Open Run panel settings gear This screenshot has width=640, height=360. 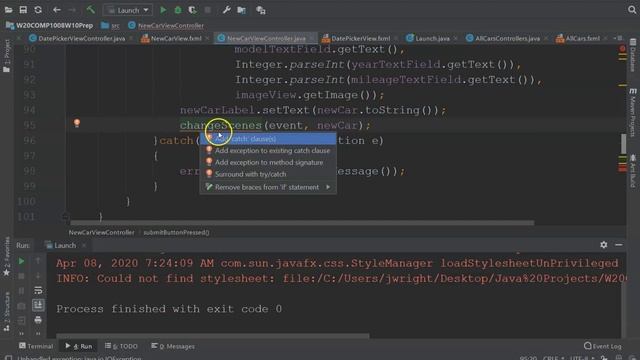click(604, 245)
